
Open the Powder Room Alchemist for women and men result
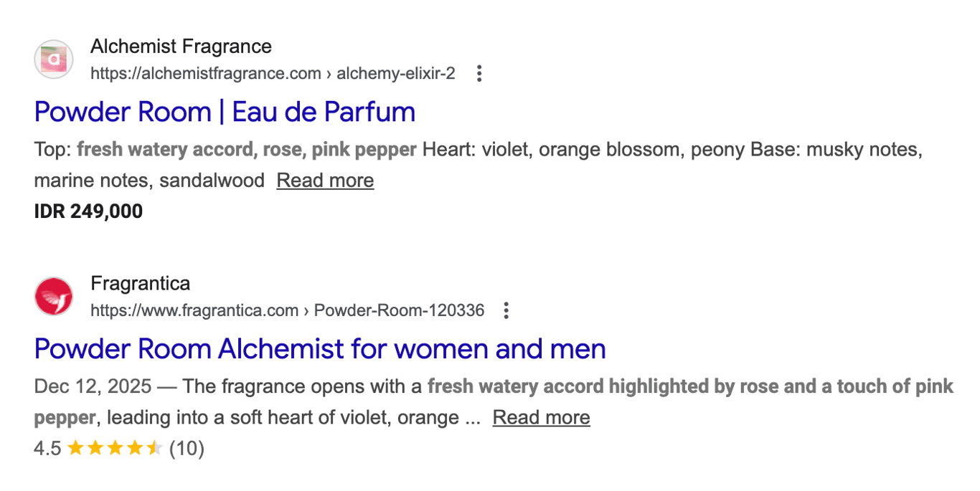pyautogui.click(x=319, y=349)
